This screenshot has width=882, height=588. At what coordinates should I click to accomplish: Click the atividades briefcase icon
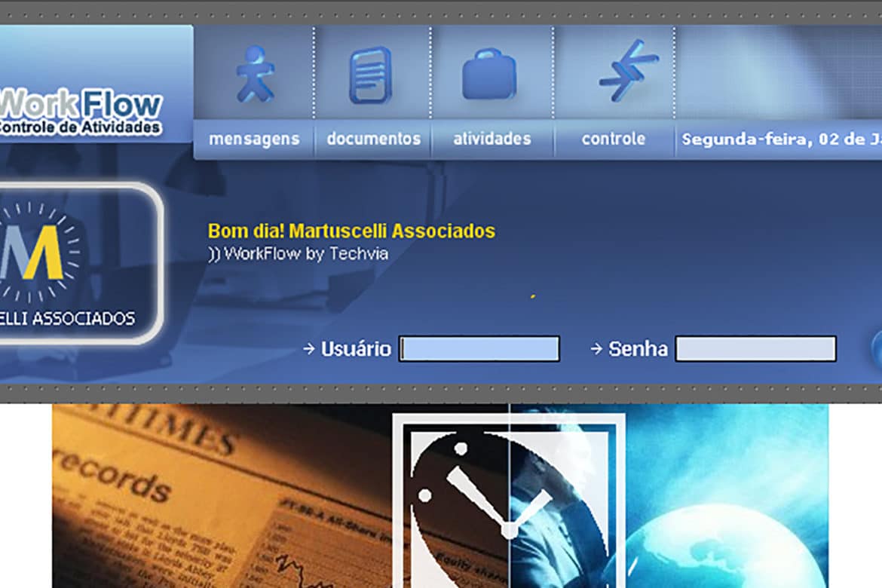[x=489, y=75]
